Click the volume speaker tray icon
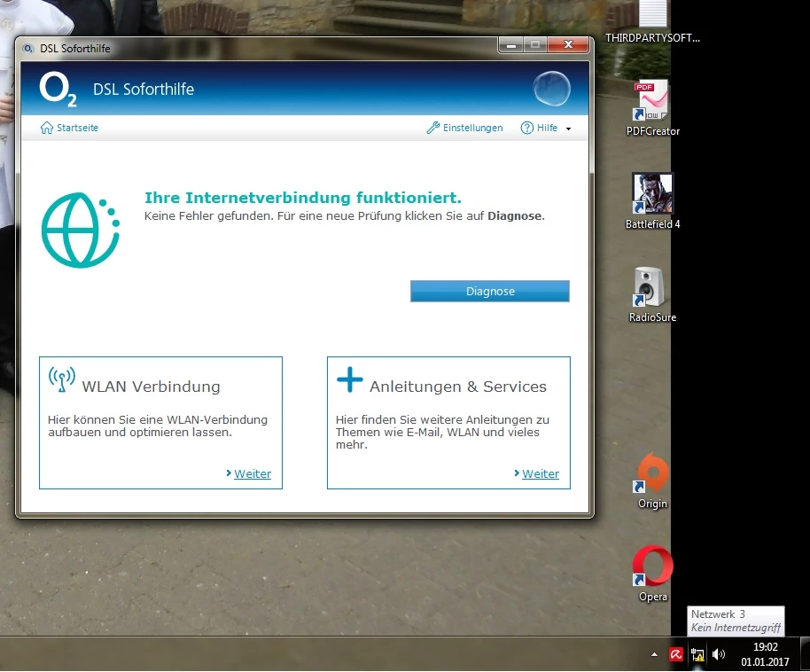This screenshot has width=810, height=672. (718, 654)
